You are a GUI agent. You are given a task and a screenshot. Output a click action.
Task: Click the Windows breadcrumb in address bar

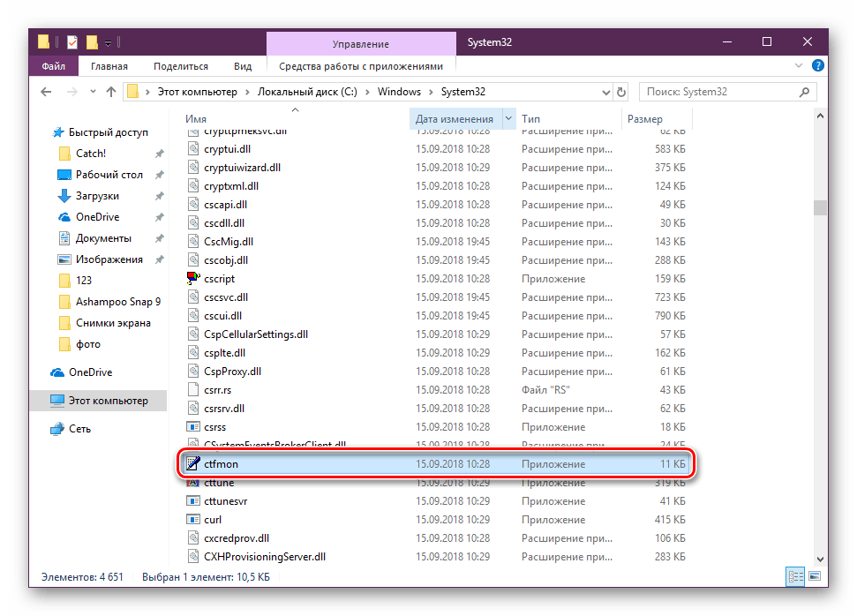[398, 92]
